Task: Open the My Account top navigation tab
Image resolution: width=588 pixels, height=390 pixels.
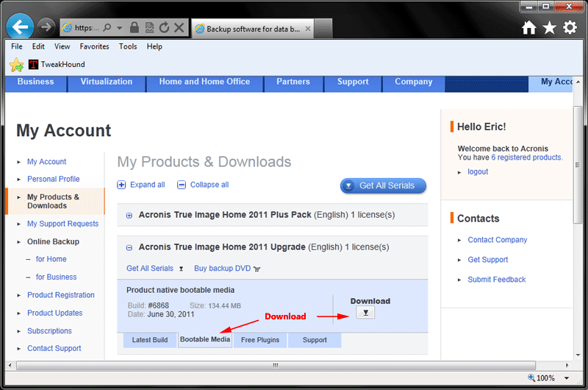Action: coord(551,83)
